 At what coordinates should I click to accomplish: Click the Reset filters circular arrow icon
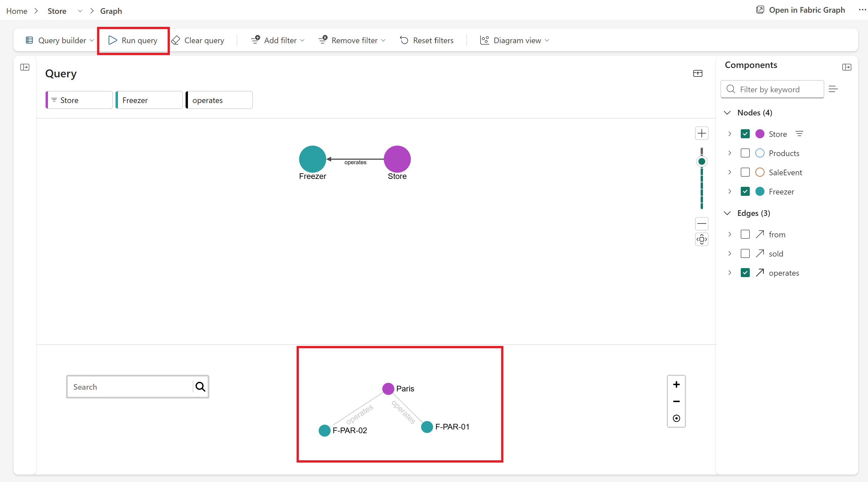(404, 40)
